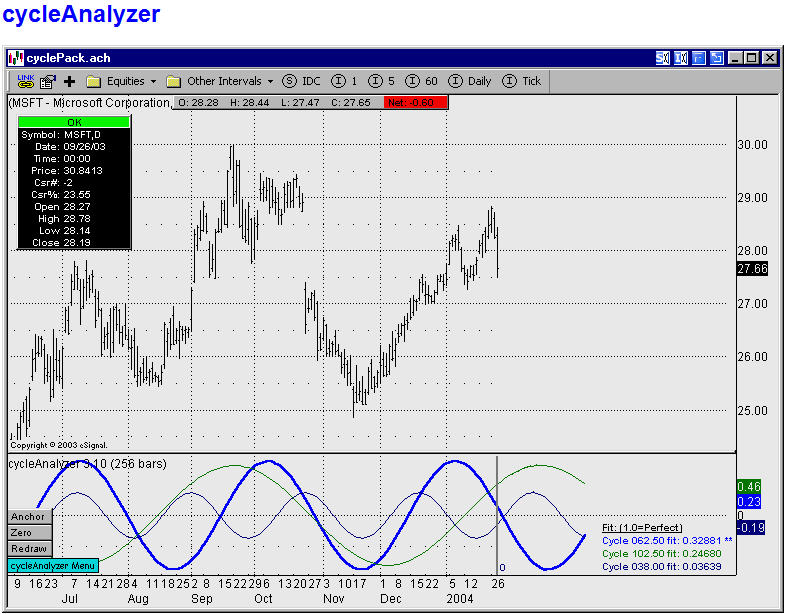Click the blue 0.23 value label
Screen dimensions: 785x614
748,501
